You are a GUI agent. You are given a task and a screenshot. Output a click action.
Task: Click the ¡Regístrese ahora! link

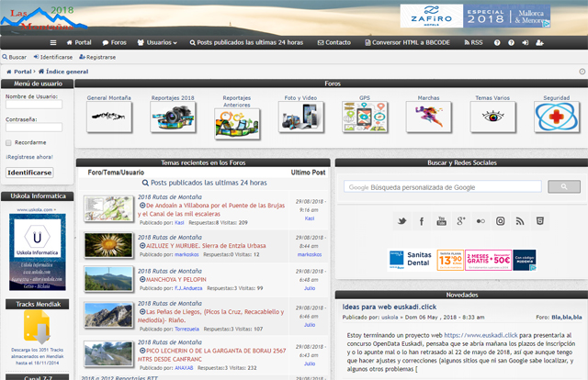pyautogui.click(x=29, y=157)
